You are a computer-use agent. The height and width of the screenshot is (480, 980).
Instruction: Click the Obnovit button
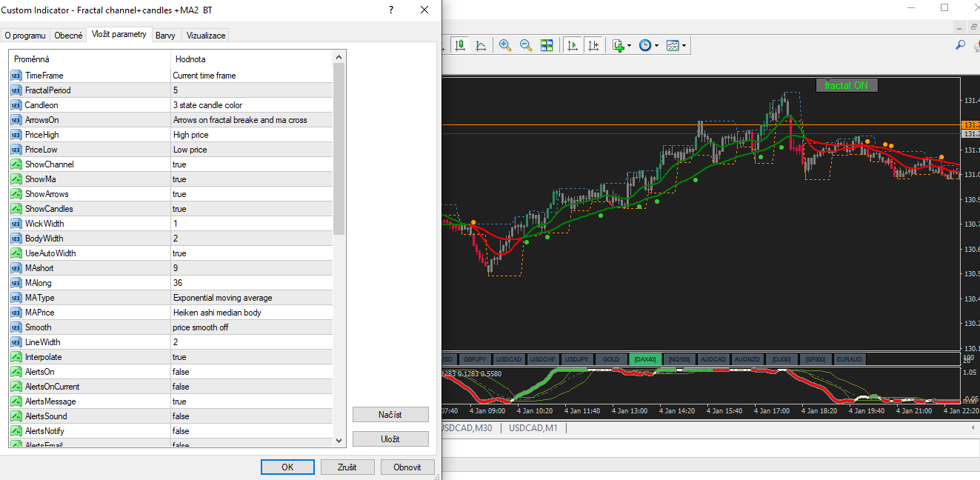click(x=407, y=467)
